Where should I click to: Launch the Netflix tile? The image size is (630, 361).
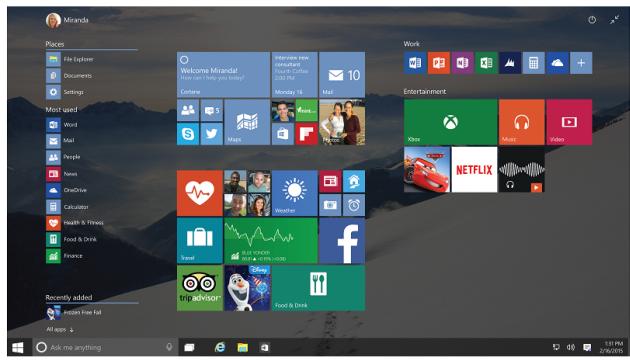tap(474, 169)
